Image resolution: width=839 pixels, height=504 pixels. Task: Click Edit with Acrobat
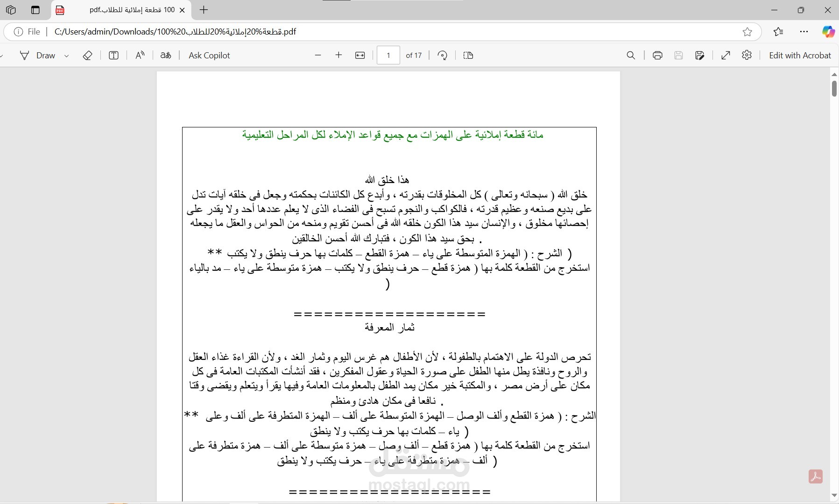click(800, 56)
